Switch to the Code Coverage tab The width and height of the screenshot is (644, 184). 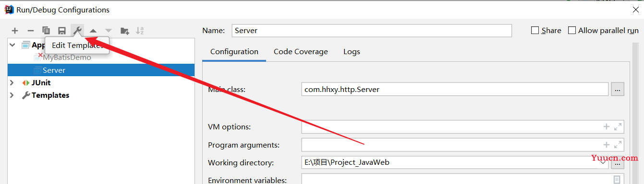click(301, 52)
